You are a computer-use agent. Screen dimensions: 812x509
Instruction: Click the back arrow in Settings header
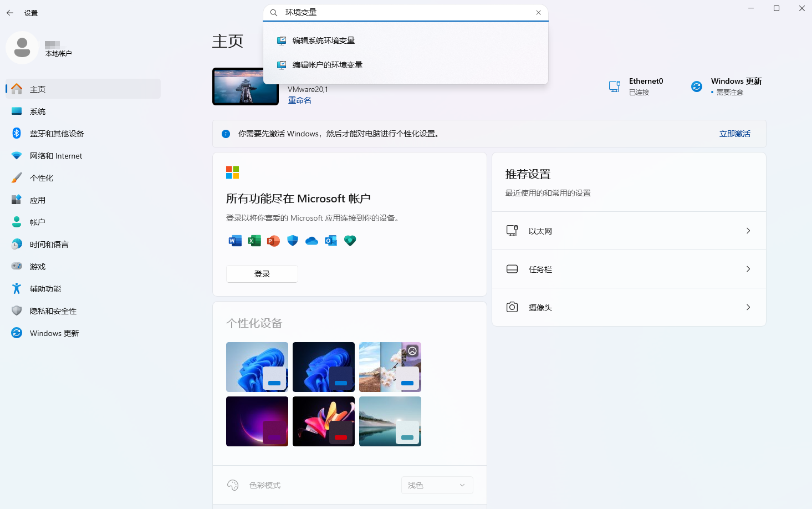10,13
